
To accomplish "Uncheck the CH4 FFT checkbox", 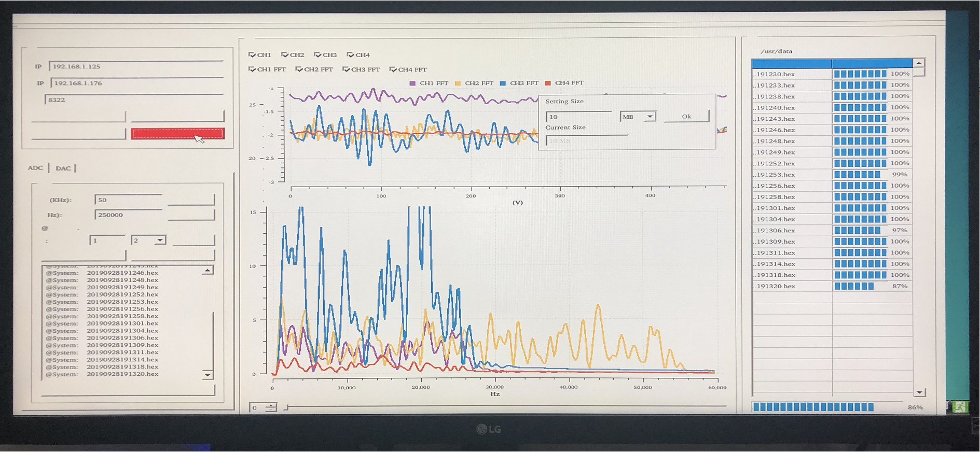I will [393, 69].
